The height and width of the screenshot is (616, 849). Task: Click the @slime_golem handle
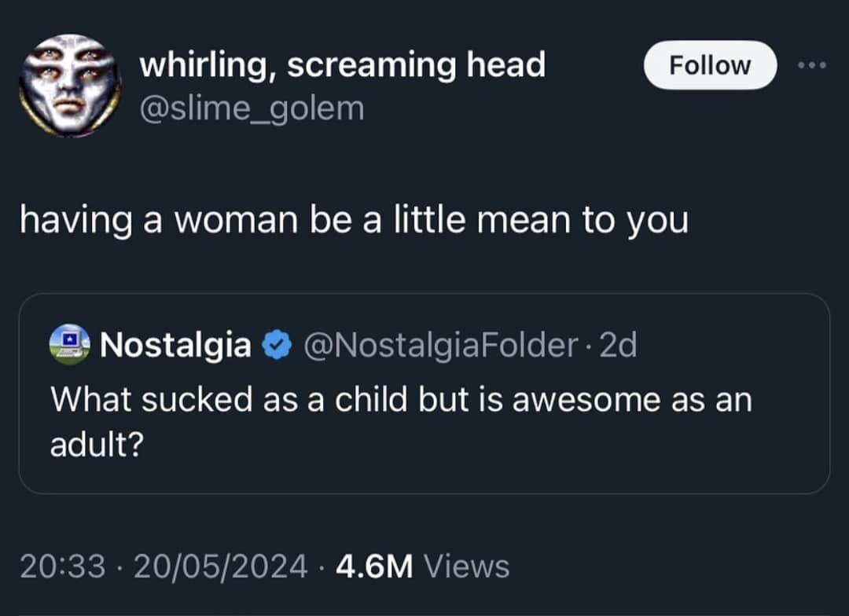click(x=252, y=108)
